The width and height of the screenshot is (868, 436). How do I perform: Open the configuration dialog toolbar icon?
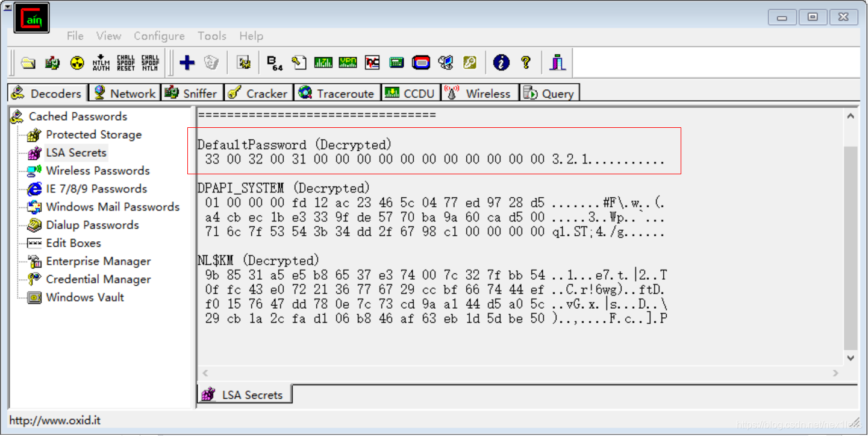tap(244, 62)
